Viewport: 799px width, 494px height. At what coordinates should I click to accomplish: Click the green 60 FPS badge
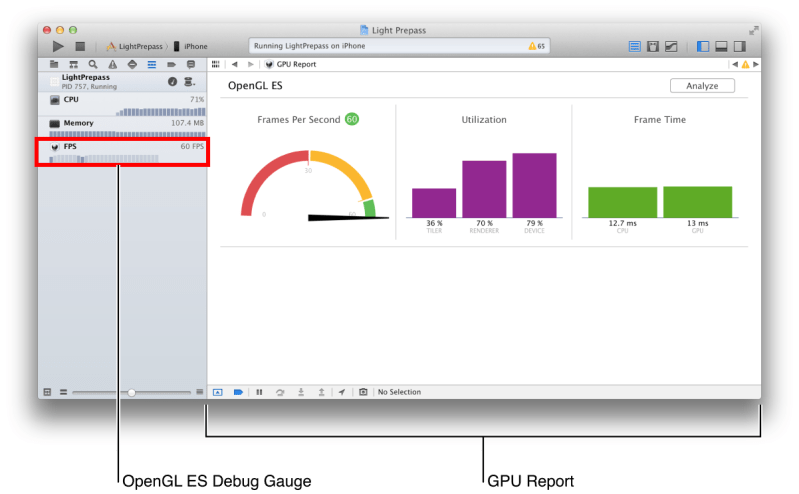[352, 119]
